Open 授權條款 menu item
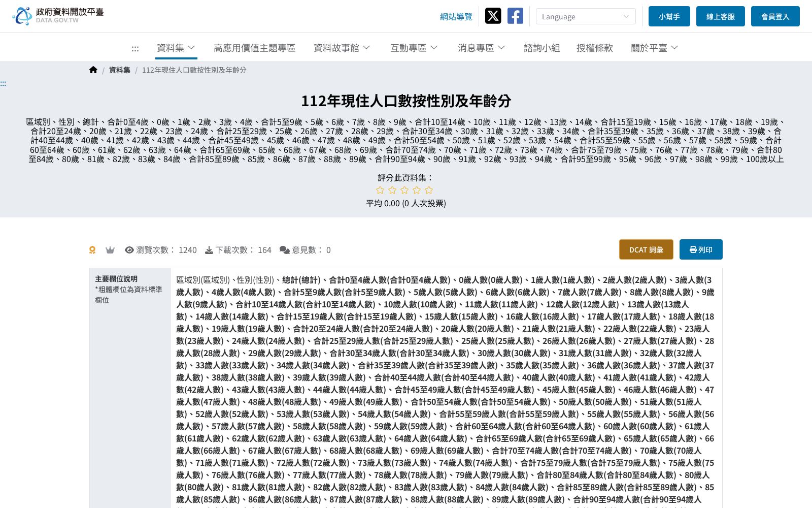The image size is (812, 508). click(595, 48)
